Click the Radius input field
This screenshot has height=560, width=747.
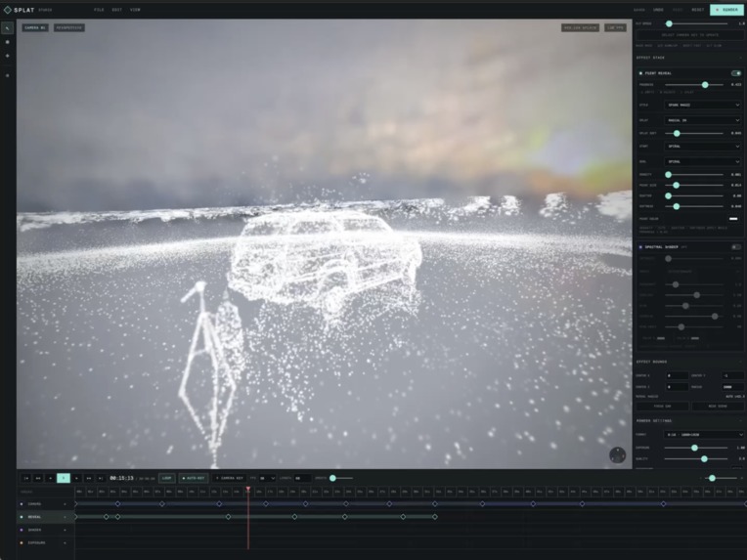[732, 387]
